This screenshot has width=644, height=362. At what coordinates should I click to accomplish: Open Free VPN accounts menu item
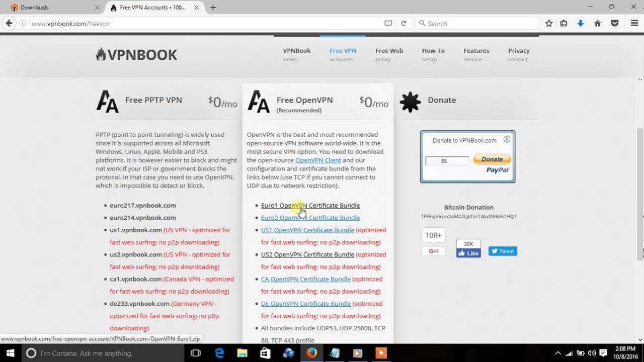pos(343,55)
